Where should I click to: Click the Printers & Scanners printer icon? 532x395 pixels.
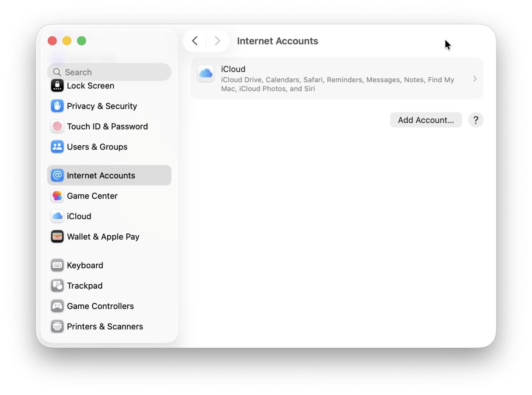point(57,326)
